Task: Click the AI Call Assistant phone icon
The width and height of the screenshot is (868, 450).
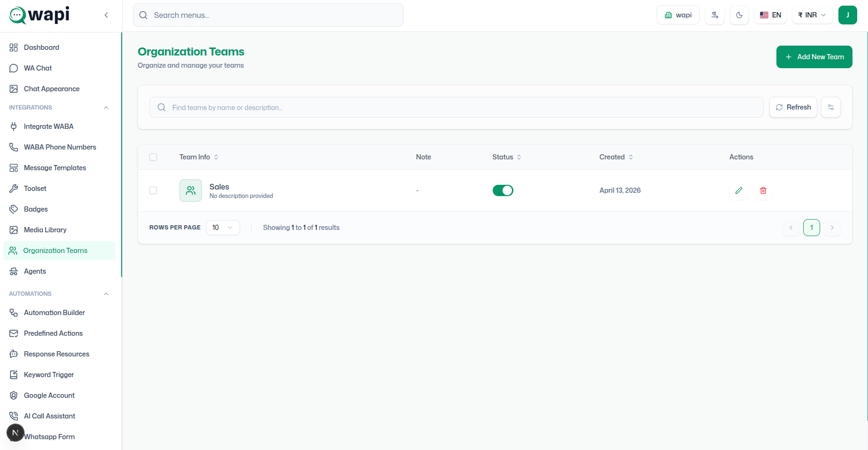Action: click(14, 416)
